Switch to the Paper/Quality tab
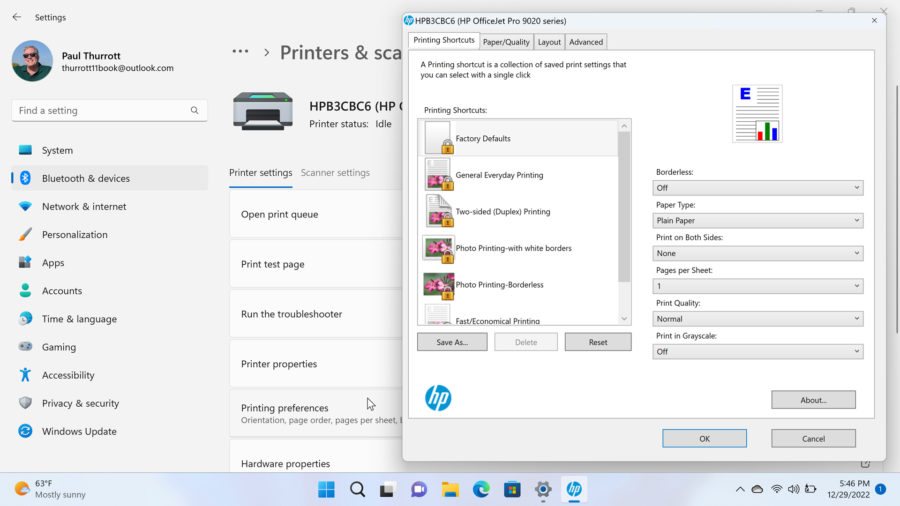Image resolution: width=900 pixels, height=506 pixels. tap(506, 42)
